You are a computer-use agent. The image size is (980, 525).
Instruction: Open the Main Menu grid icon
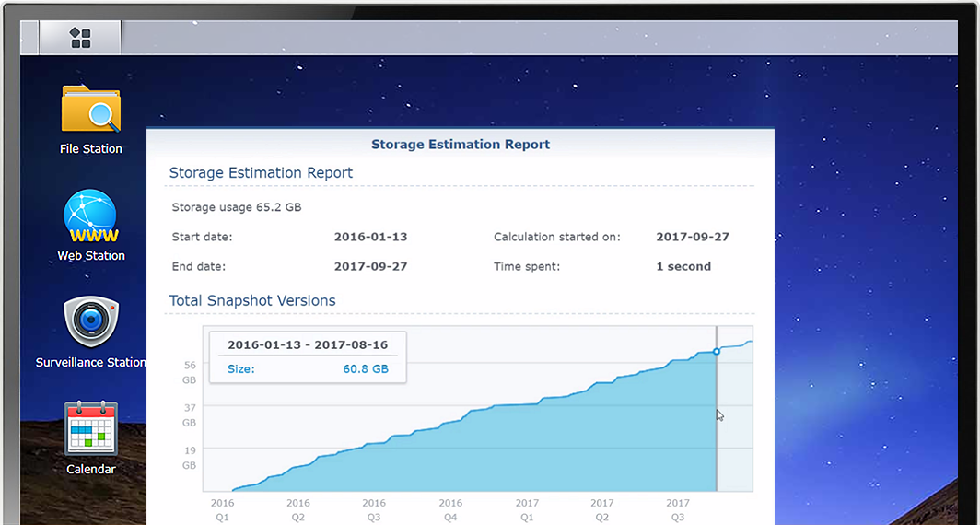click(x=80, y=38)
